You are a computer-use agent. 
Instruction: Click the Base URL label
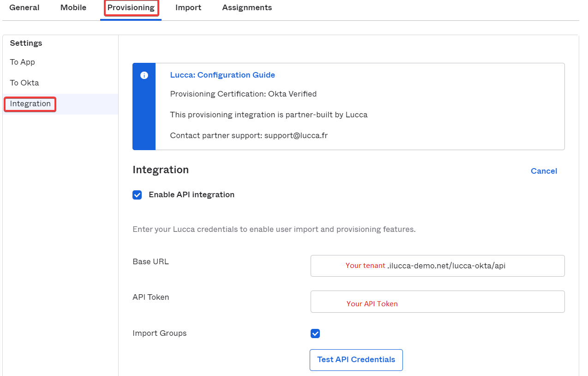coord(150,261)
